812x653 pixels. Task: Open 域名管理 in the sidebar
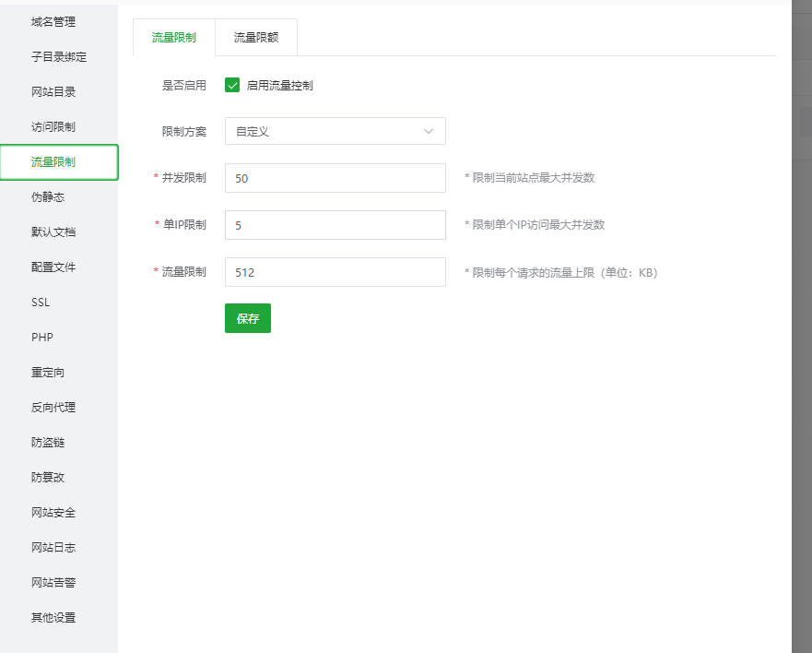point(53,21)
